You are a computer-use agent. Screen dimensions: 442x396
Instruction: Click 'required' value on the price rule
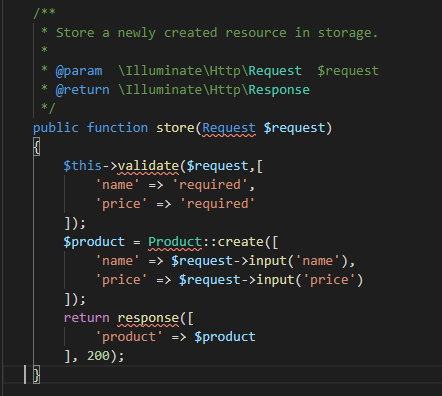click(x=218, y=204)
